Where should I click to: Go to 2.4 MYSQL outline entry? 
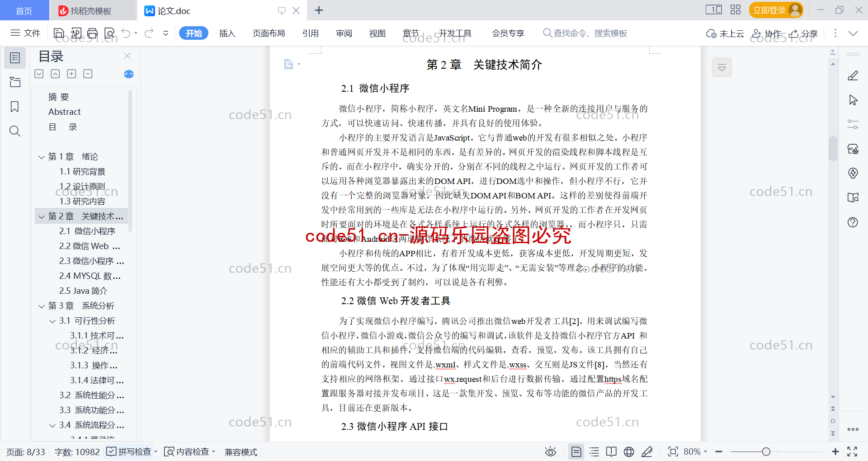click(x=90, y=276)
